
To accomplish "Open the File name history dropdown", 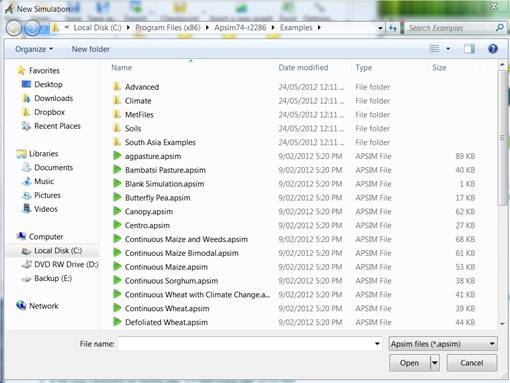I will pyautogui.click(x=377, y=344).
